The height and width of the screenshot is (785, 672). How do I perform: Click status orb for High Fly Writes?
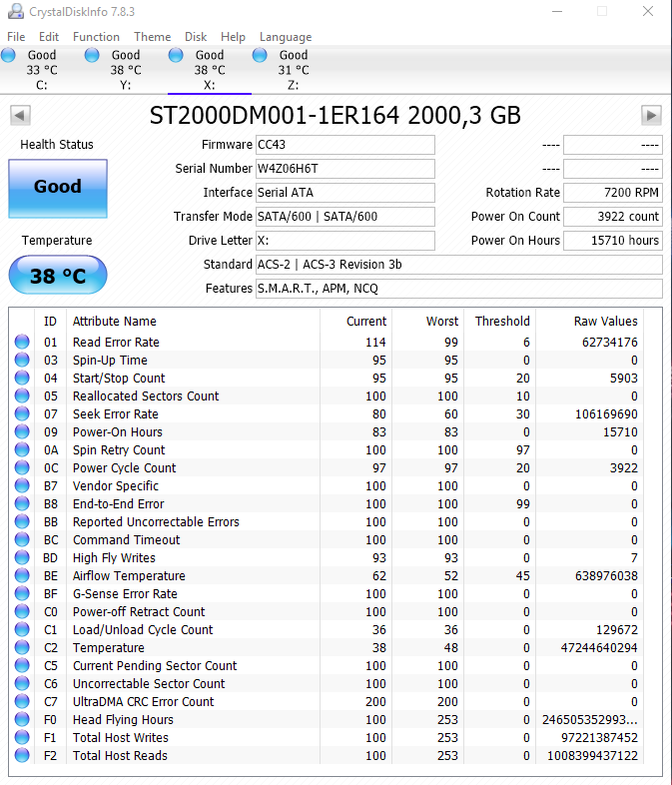[22, 557]
